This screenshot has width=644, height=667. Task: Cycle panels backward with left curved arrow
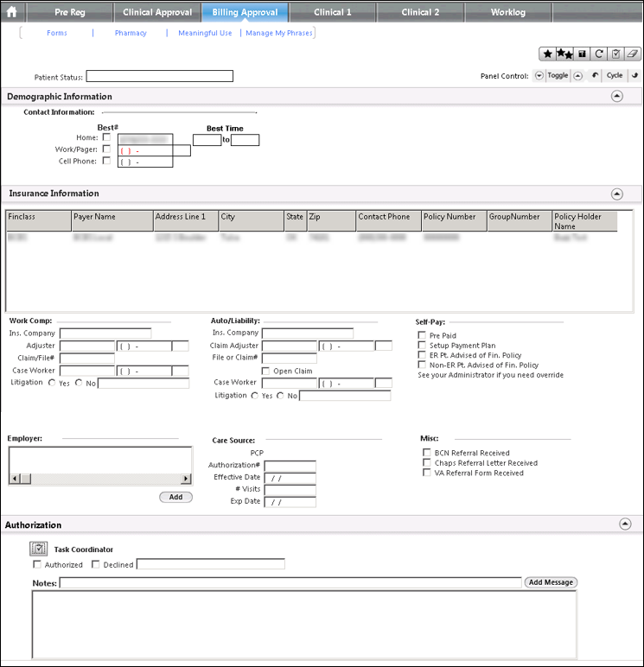pyautogui.click(x=595, y=75)
